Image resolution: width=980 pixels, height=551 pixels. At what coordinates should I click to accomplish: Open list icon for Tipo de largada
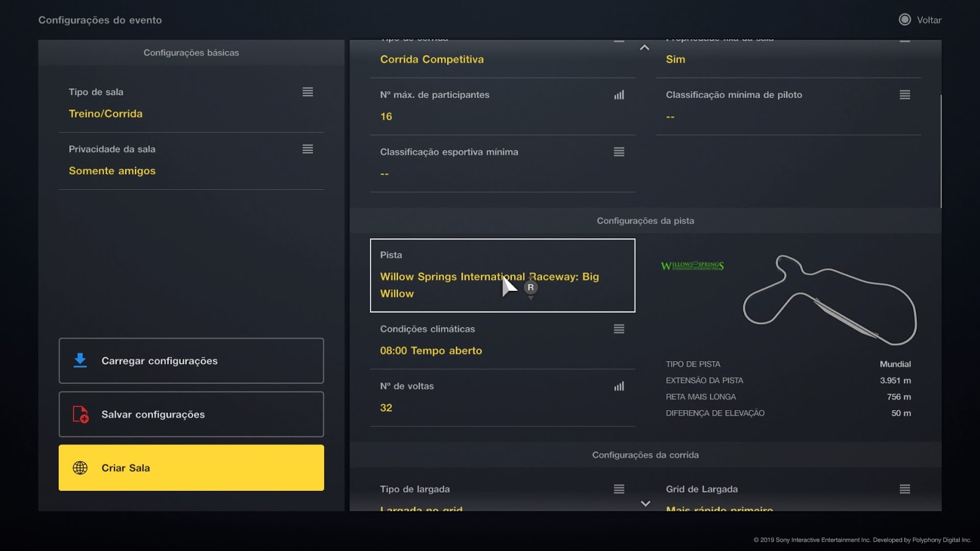coord(619,489)
